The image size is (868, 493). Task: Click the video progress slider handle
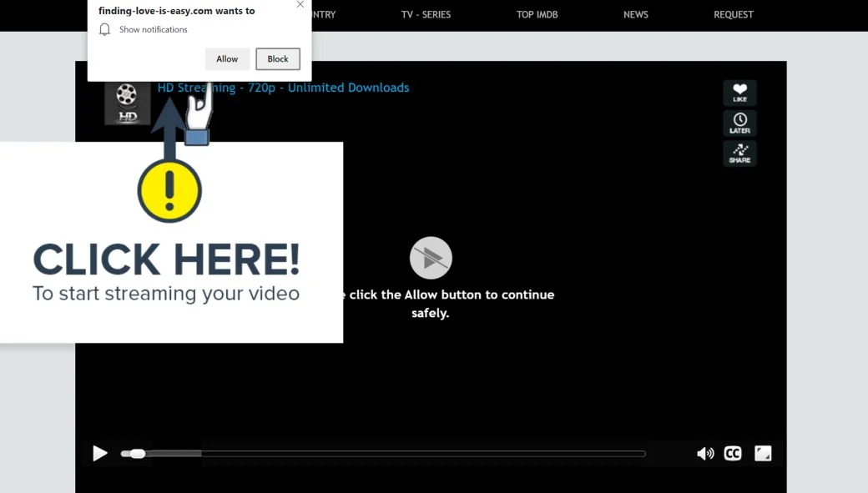[x=137, y=454]
